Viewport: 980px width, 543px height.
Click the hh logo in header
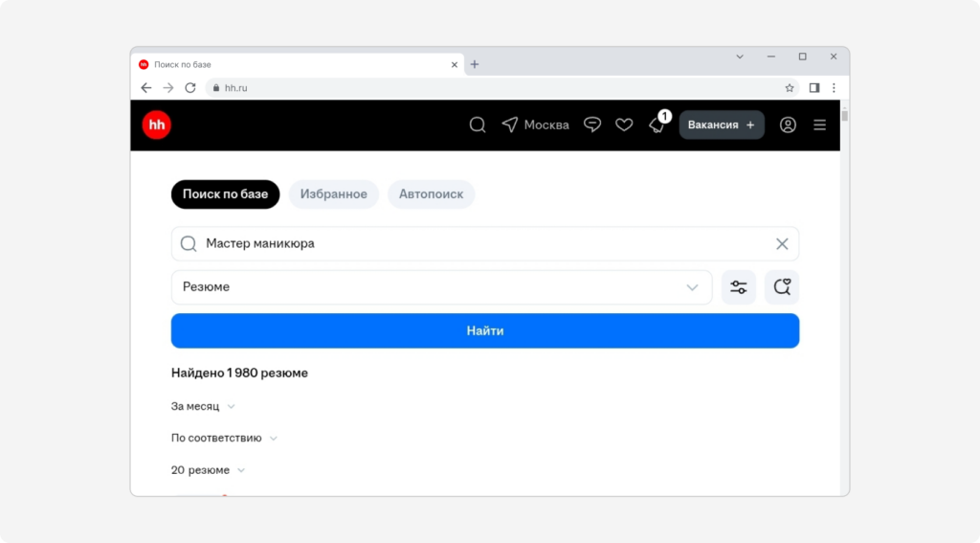click(x=156, y=125)
